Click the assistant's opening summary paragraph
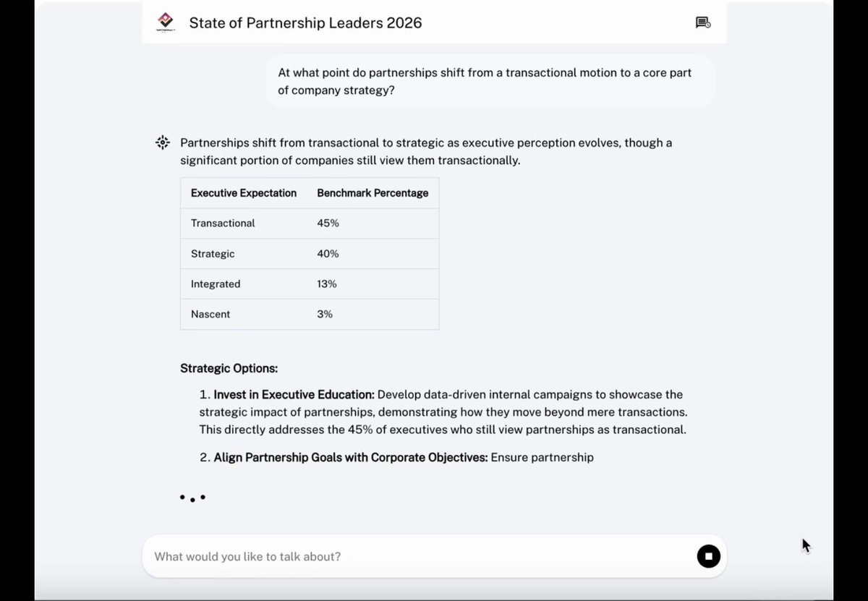 coord(426,151)
